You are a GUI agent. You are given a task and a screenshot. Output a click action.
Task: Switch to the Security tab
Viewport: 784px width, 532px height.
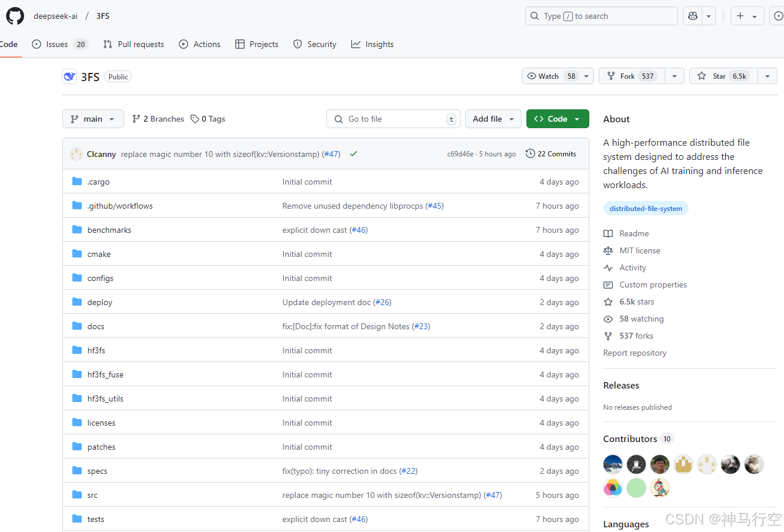[x=315, y=44]
